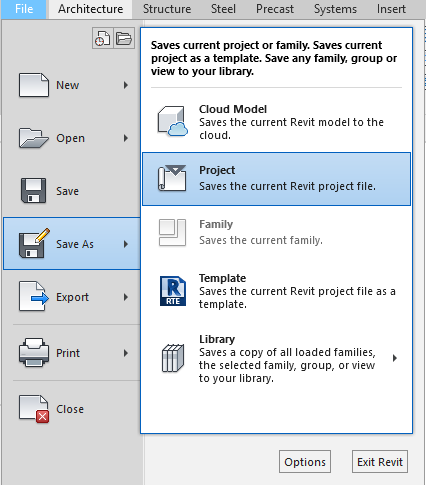Click the Export page arrow icon
The image size is (426, 485).
click(34, 296)
